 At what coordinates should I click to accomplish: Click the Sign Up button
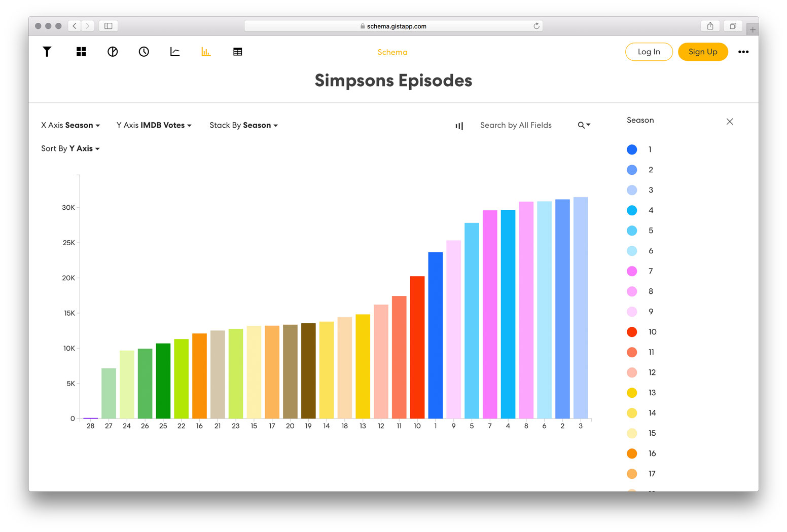coord(703,52)
